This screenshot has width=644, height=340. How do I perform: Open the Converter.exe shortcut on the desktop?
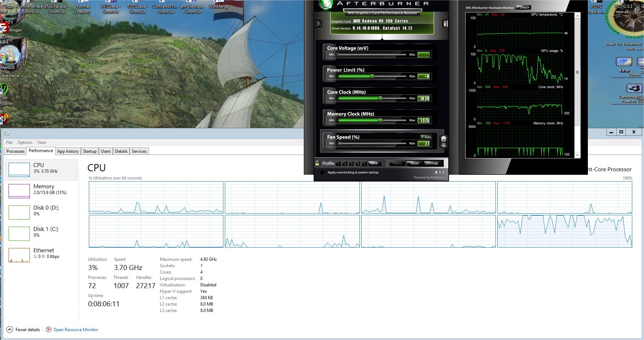(30, 7)
